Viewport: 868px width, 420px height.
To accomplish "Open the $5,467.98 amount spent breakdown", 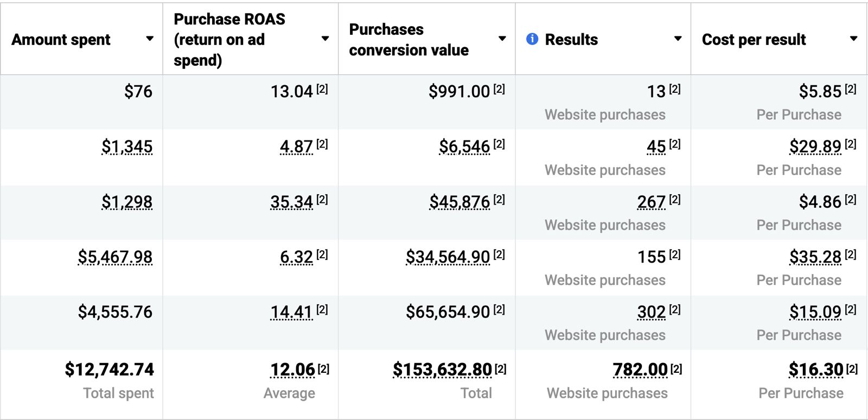I will [x=115, y=257].
